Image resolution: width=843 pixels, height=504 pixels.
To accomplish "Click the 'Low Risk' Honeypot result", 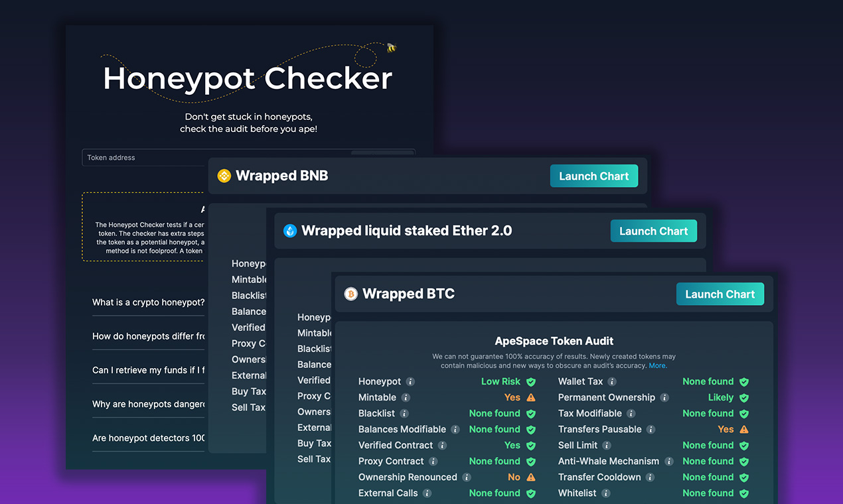I will (x=500, y=381).
